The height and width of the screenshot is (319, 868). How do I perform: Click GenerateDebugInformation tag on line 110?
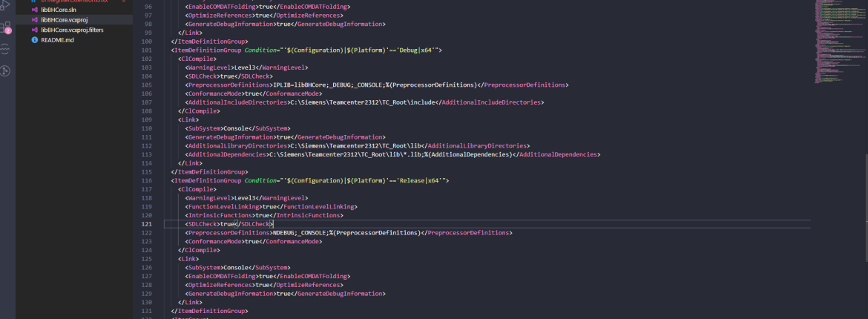pos(230,137)
